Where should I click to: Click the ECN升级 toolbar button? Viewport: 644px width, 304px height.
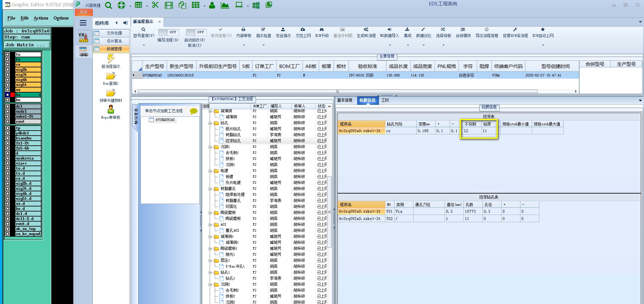[x=322, y=33]
